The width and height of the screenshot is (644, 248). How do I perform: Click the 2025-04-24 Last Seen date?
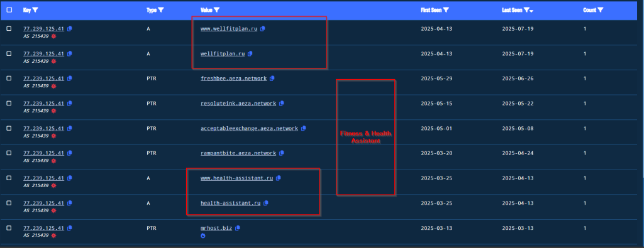tap(518, 153)
